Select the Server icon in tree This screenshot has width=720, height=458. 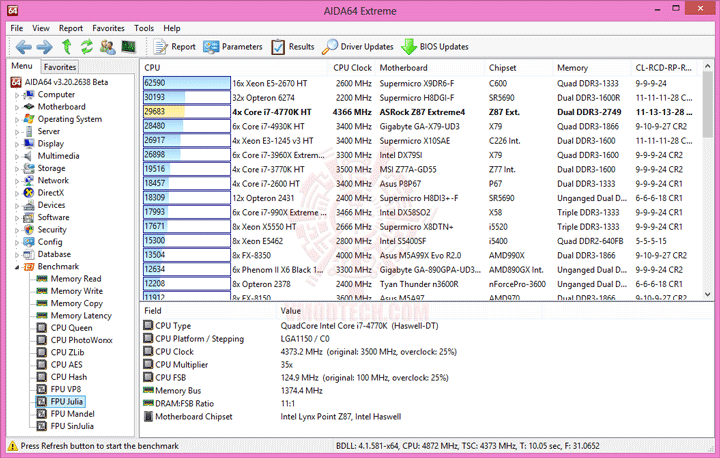pyautogui.click(x=29, y=131)
